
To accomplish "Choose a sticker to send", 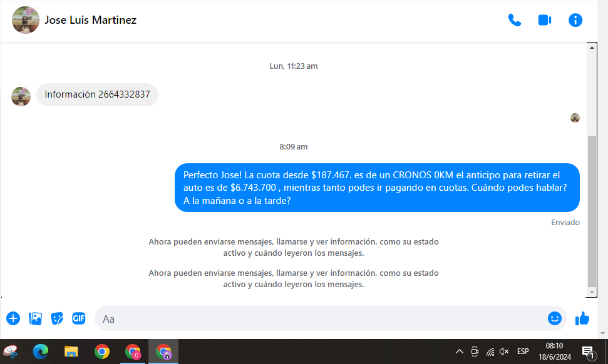I will coord(57,318).
